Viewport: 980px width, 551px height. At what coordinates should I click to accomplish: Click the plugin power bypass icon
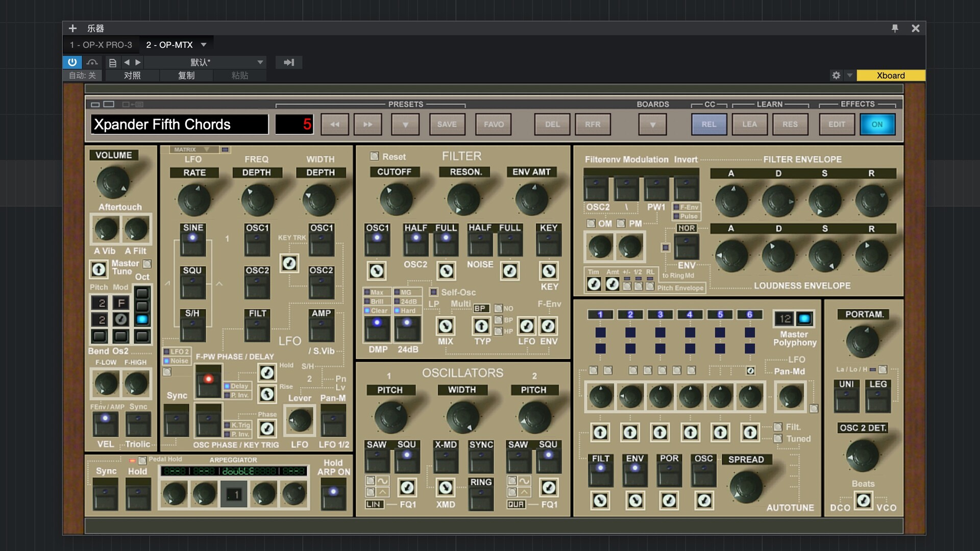point(72,62)
